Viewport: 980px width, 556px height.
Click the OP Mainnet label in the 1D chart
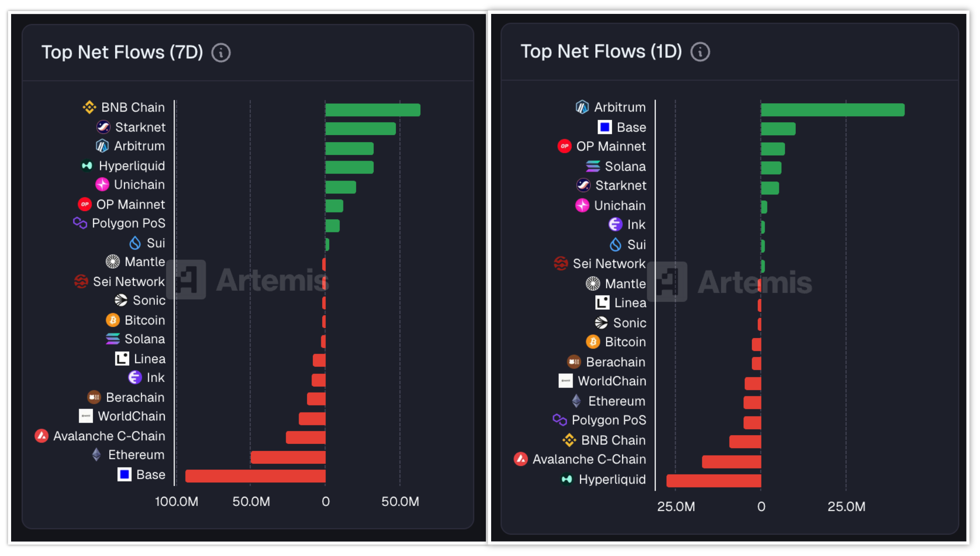(x=611, y=146)
